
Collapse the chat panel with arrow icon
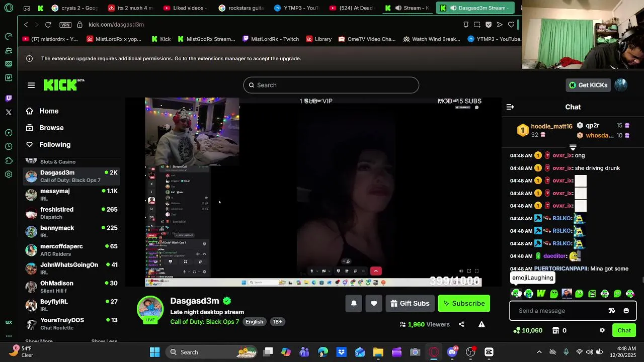pyautogui.click(x=510, y=107)
